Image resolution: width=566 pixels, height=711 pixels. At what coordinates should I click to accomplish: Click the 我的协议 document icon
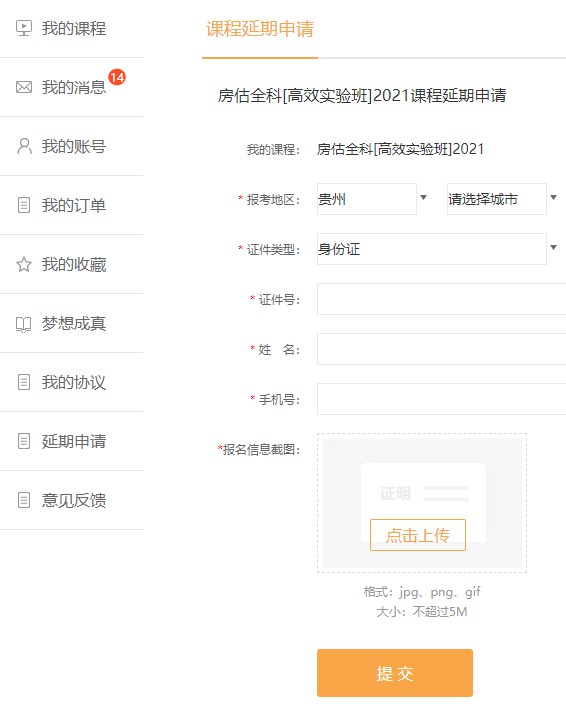pyautogui.click(x=24, y=382)
